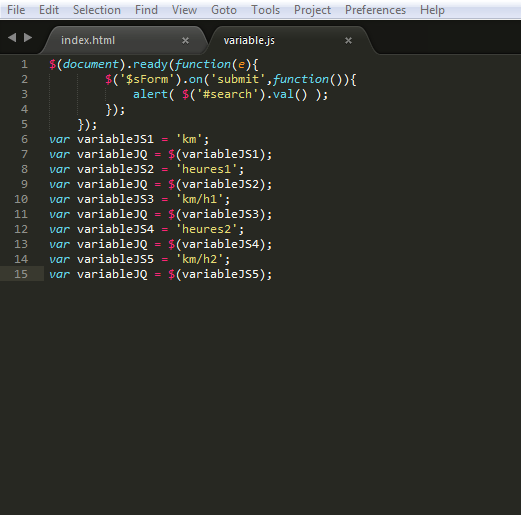
Task: Place cursor in 'km/h1' string
Action: coord(199,199)
